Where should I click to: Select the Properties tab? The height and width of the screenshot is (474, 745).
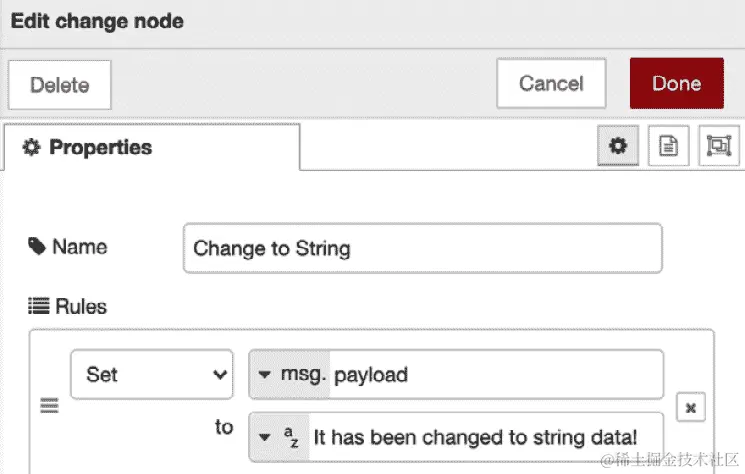point(152,147)
